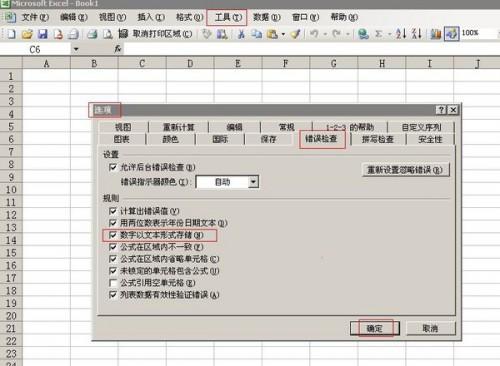Click the Cut scissors icon
The image size is (500, 366).
coord(241,34)
